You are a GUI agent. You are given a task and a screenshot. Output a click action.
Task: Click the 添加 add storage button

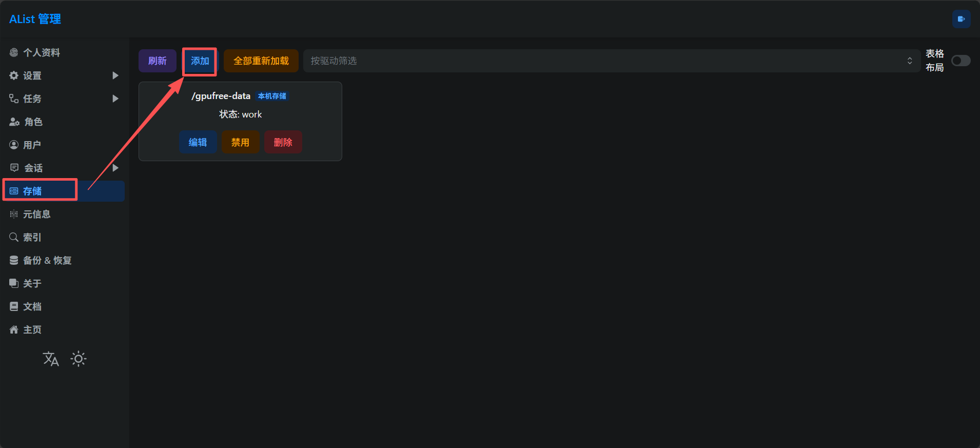tap(200, 61)
